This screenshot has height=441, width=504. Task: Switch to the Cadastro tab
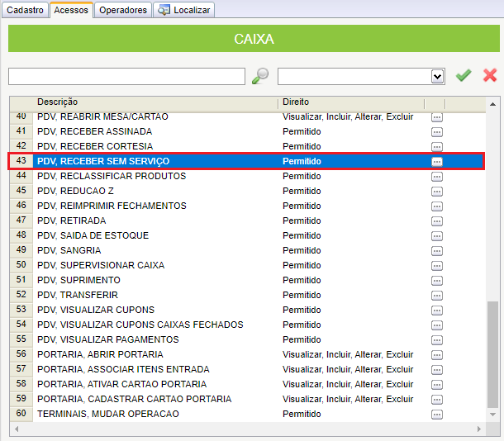pyautogui.click(x=25, y=10)
